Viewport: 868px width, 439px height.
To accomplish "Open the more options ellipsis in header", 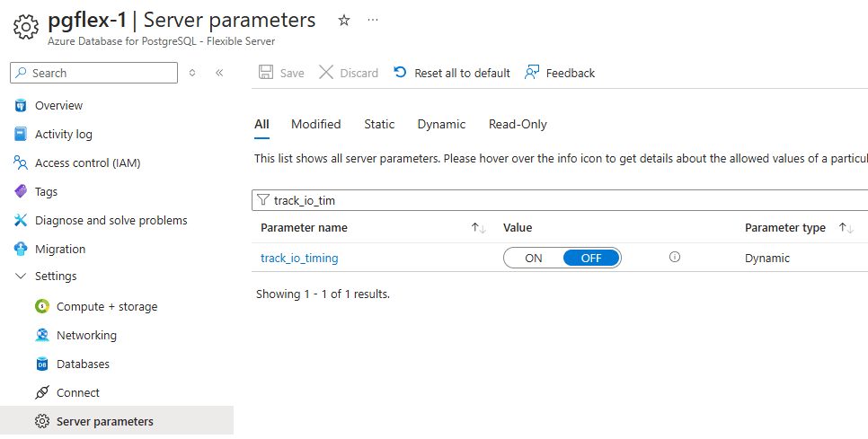I will tap(373, 21).
